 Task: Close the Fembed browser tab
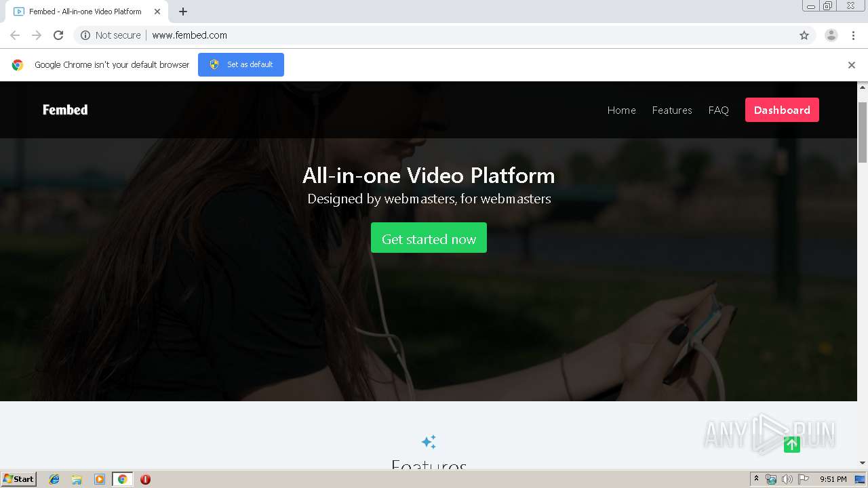(157, 12)
